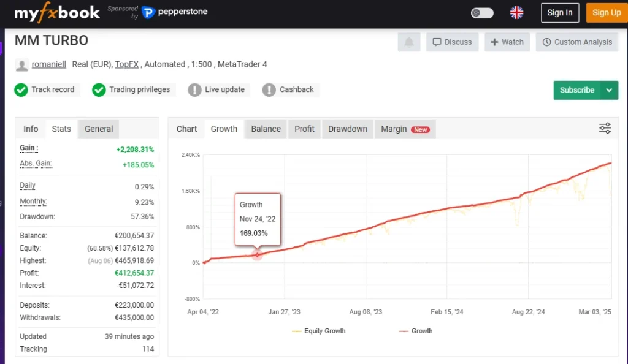Open the TopFX broker link
The height and width of the screenshot is (364, 628).
(x=126, y=64)
